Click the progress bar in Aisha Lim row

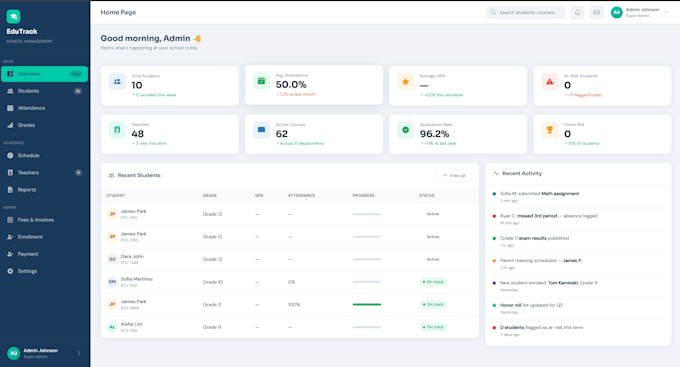click(x=367, y=327)
